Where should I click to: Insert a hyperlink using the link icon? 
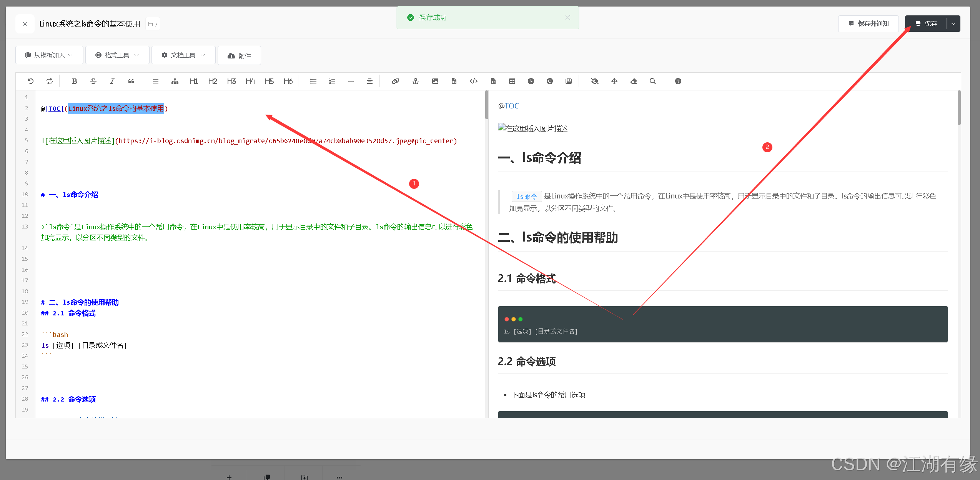point(395,81)
